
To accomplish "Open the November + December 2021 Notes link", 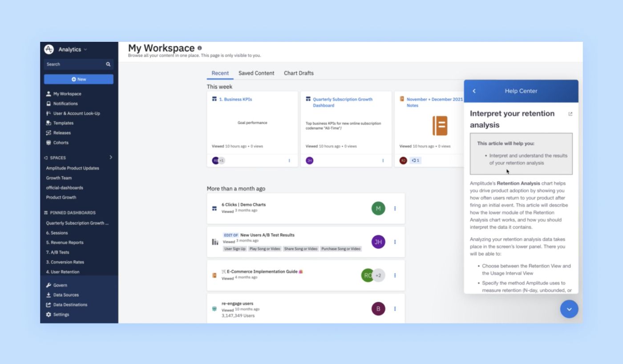I will [x=435, y=102].
